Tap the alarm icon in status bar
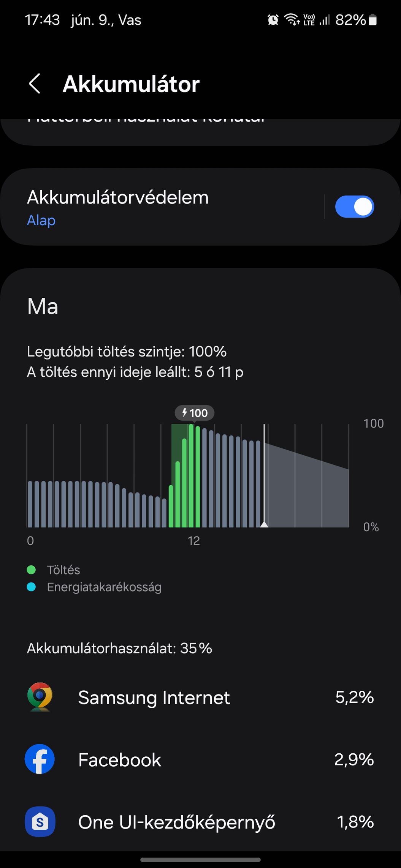 [x=273, y=20]
